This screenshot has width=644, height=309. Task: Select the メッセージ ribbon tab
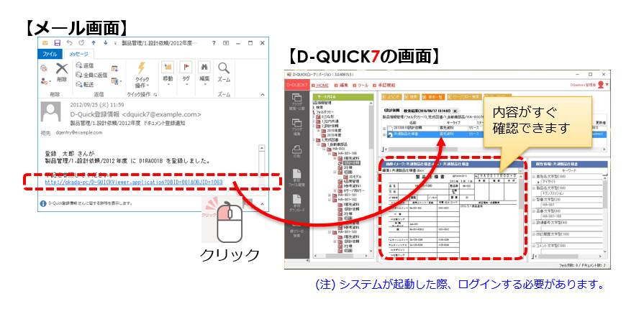pyautogui.click(x=79, y=54)
